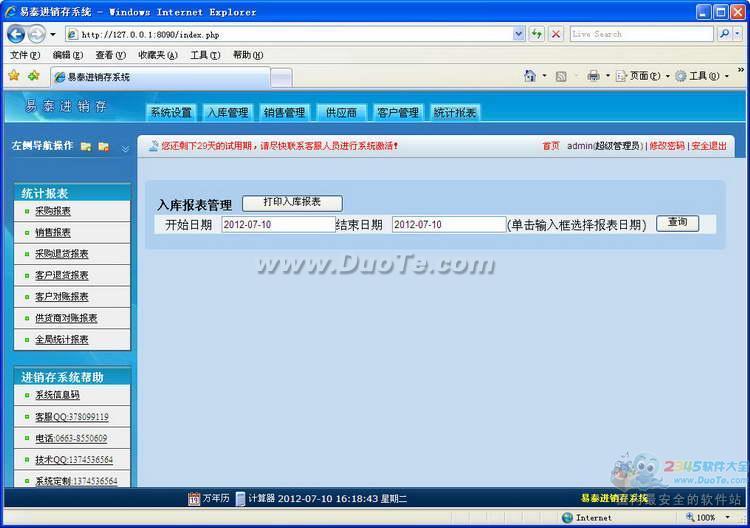This screenshot has width=750, height=528.
Task: Open the 采购报表 sidebar link
Action: [53, 211]
